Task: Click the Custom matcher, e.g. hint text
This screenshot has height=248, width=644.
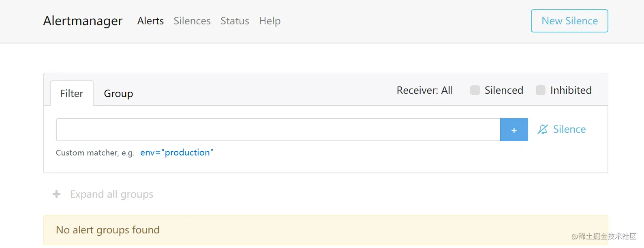Action: pos(95,153)
